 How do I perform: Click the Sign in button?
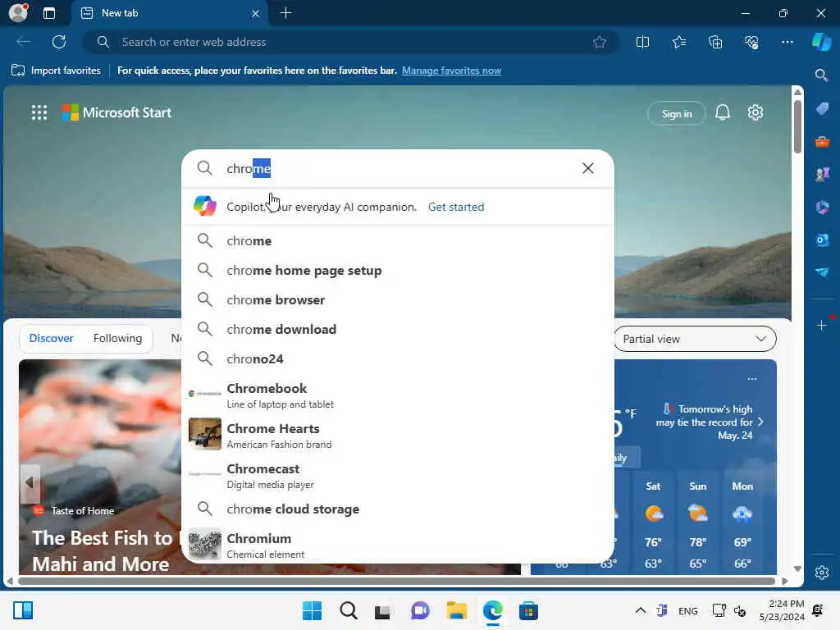[x=677, y=113]
